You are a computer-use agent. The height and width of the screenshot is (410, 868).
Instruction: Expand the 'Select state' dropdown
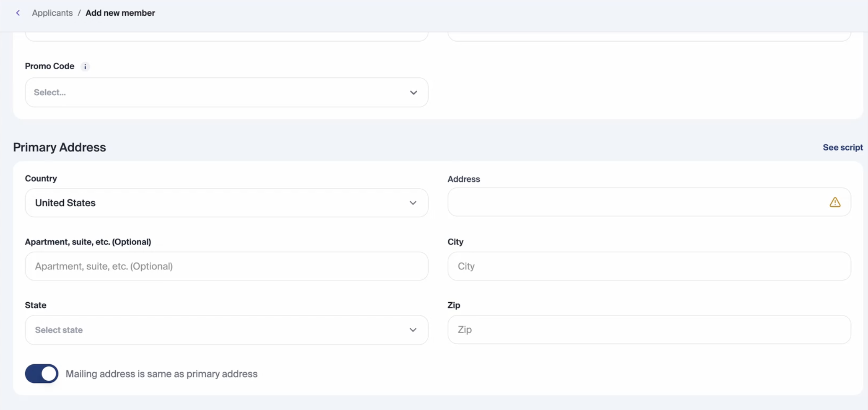216,330
